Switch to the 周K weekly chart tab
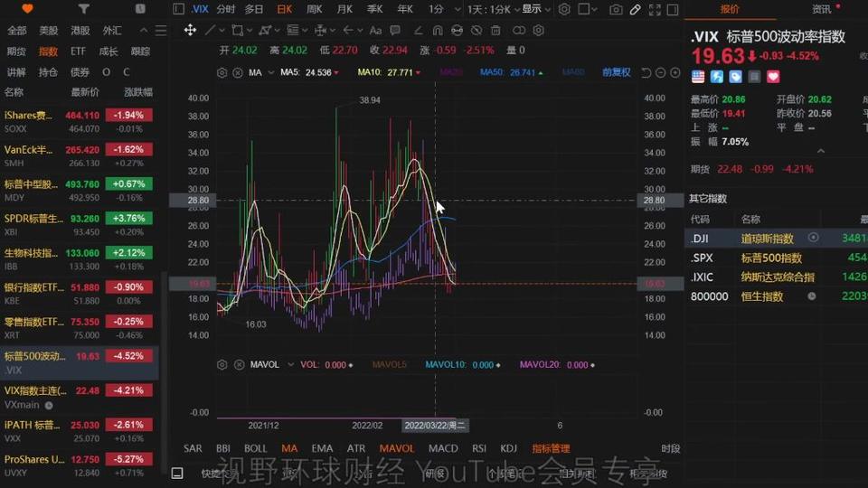This screenshot has height=488, width=868. [x=315, y=9]
